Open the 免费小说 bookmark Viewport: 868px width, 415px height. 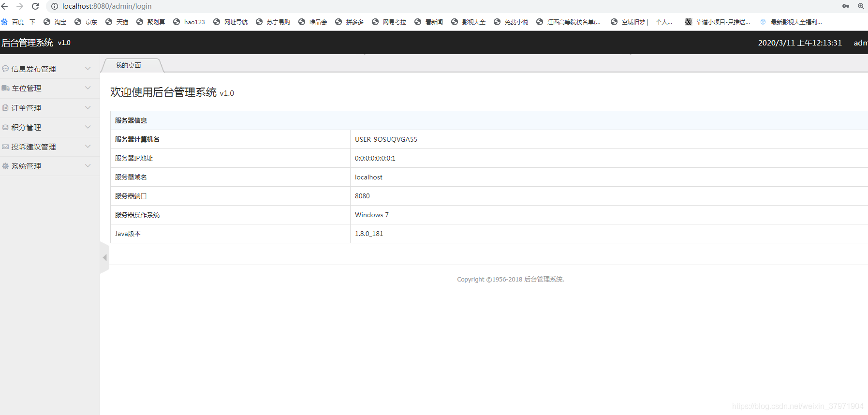pyautogui.click(x=511, y=22)
